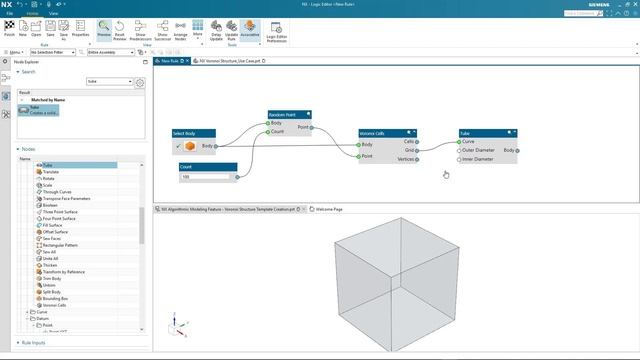Select the Rotate node in tree
Viewport: 640px width, 360px height.
[x=49, y=179]
